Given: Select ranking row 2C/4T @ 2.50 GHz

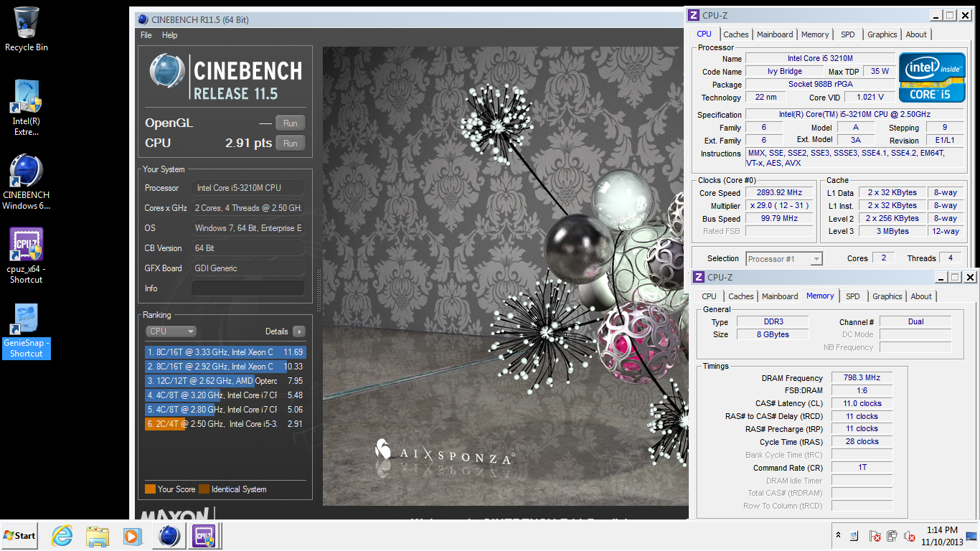Looking at the screenshot, I should pos(225,424).
